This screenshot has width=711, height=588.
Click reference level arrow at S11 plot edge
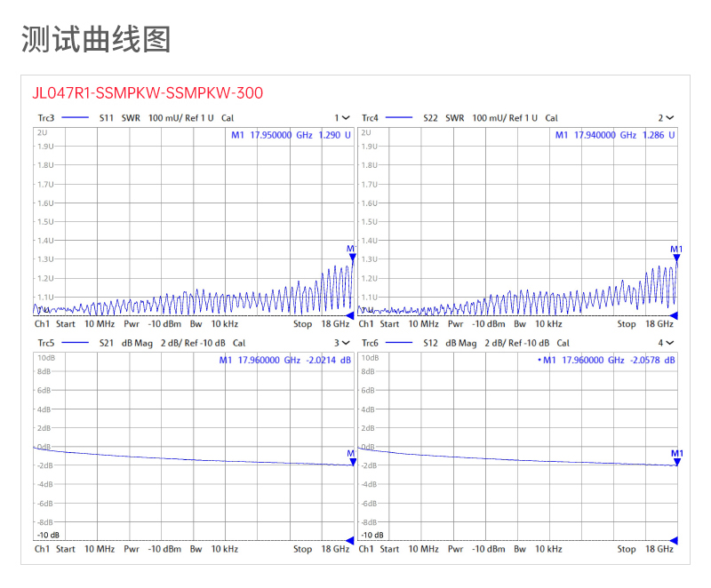pyautogui.click(x=349, y=315)
